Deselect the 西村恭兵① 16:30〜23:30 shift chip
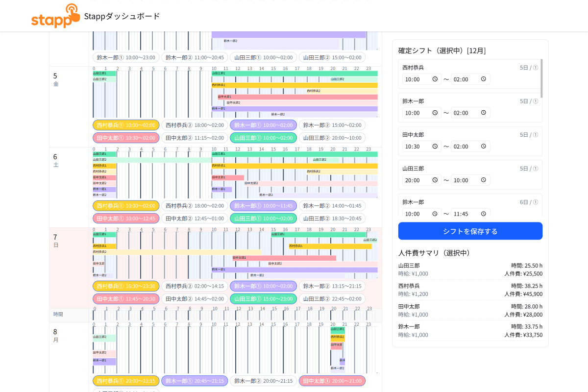Viewport: 588px width, 392px height. [x=126, y=286]
